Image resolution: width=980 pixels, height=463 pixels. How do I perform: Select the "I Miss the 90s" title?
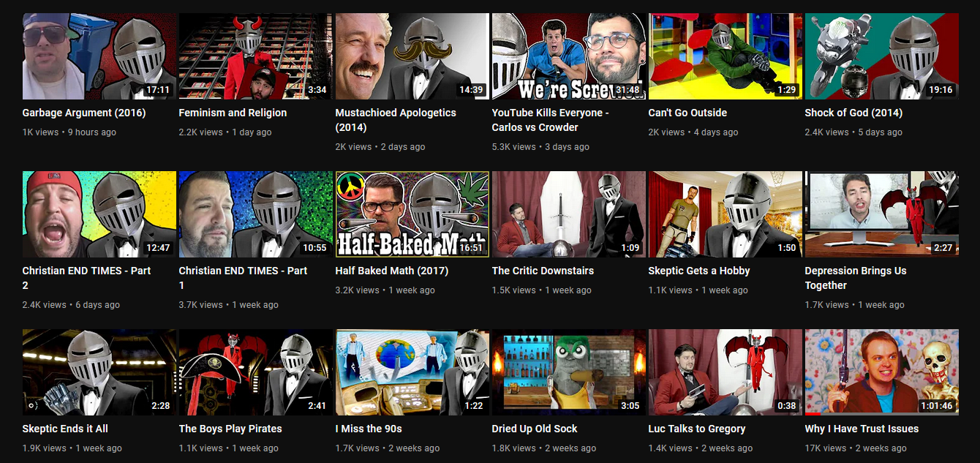(x=369, y=429)
